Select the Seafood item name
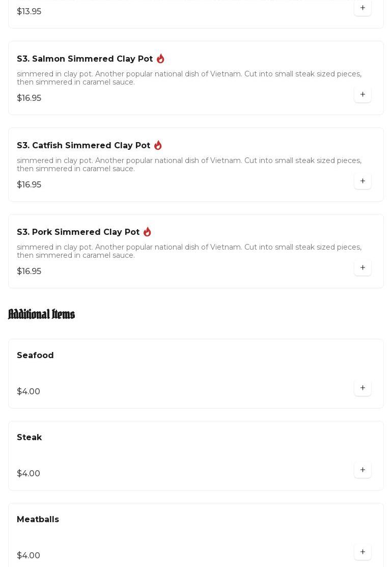 35,355
